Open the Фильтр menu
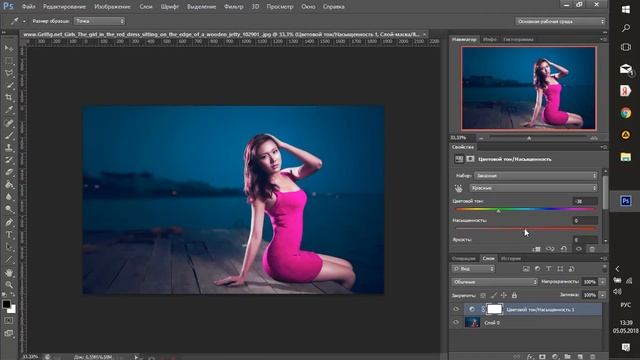This screenshot has height=360, width=640. tap(233, 7)
